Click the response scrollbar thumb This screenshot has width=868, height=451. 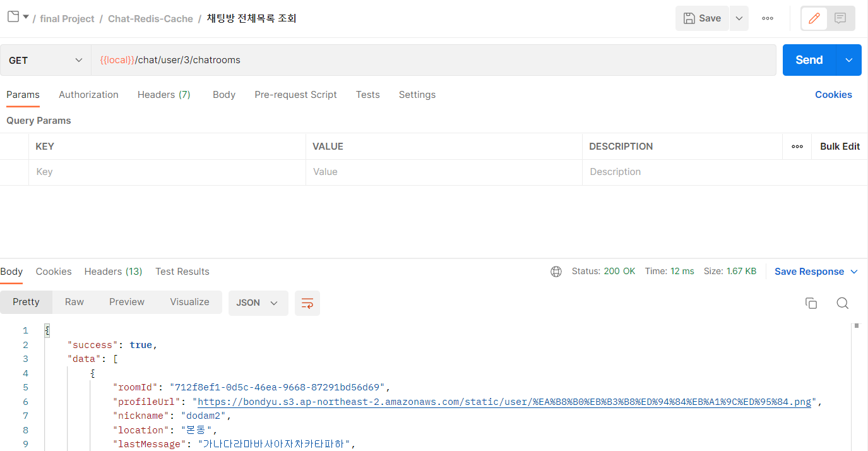point(857,326)
